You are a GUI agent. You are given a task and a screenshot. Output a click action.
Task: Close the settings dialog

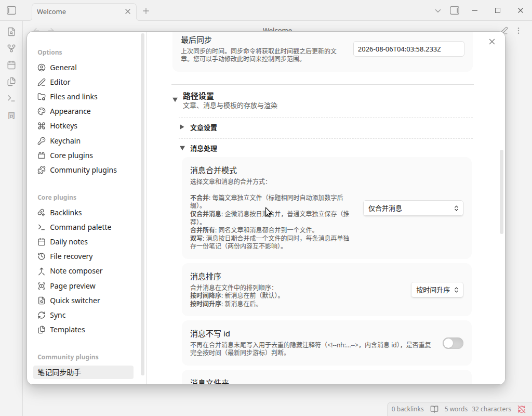click(x=492, y=42)
